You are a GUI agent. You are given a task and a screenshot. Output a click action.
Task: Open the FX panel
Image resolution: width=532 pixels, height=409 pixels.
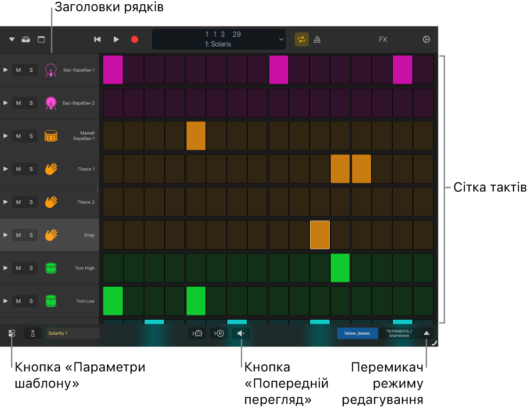(x=383, y=39)
